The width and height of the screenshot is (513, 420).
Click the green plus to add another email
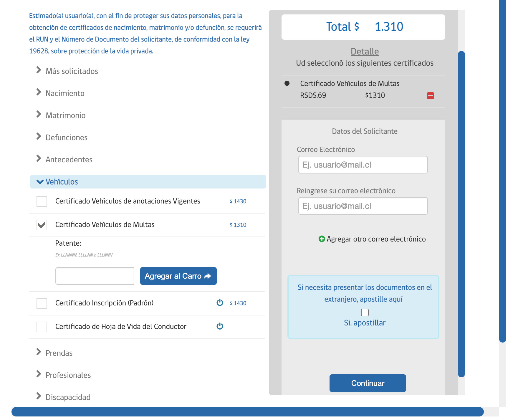(322, 239)
